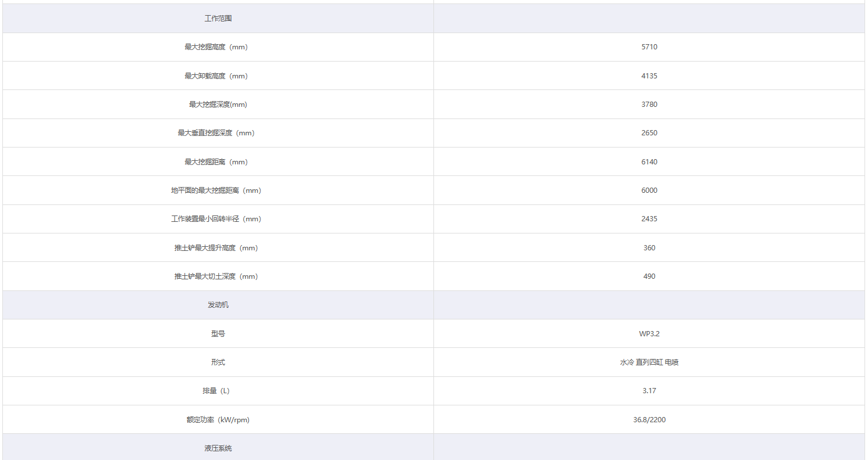This screenshot has height=460, width=868.
Task: Click the 4135 value cell
Action: pyautogui.click(x=649, y=76)
